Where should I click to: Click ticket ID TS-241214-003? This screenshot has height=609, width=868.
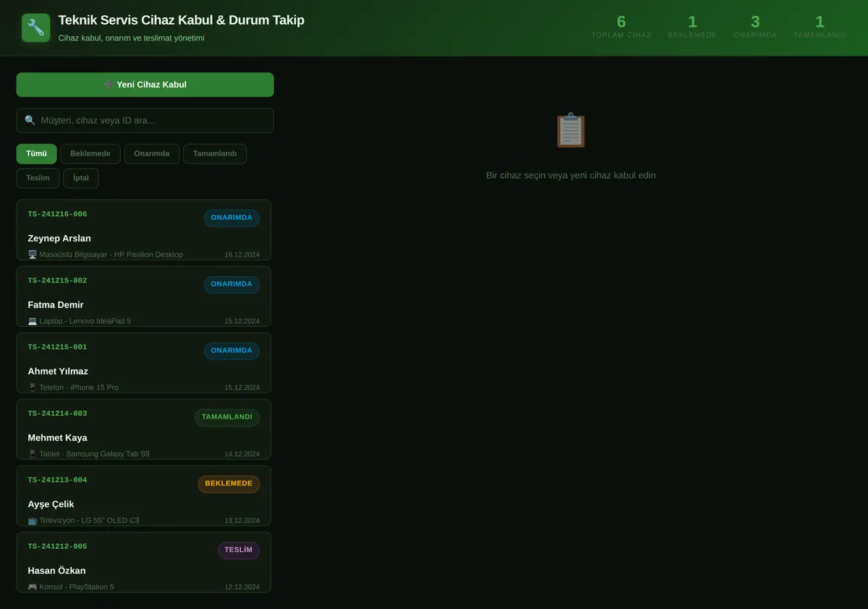pyautogui.click(x=57, y=414)
